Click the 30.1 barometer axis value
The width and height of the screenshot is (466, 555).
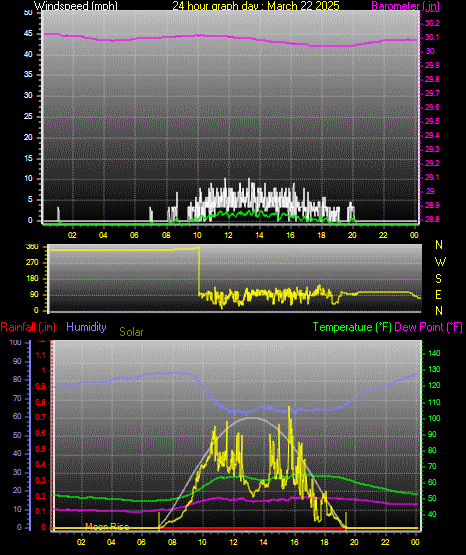(432, 38)
